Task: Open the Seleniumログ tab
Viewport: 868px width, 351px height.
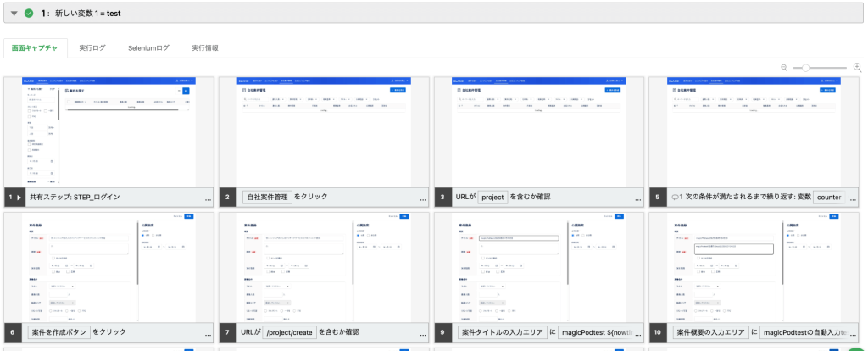Action: pyautogui.click(x=148, y=48)
